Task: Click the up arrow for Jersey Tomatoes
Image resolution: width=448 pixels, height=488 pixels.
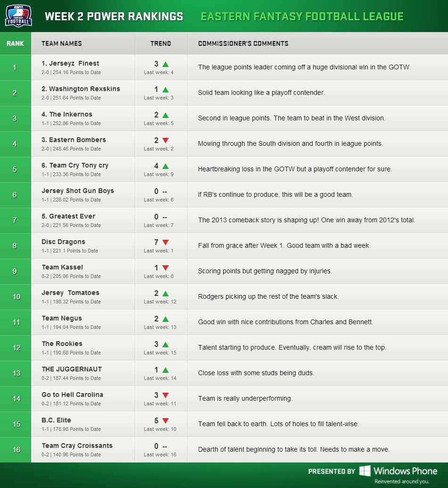Action: [166, 294]
